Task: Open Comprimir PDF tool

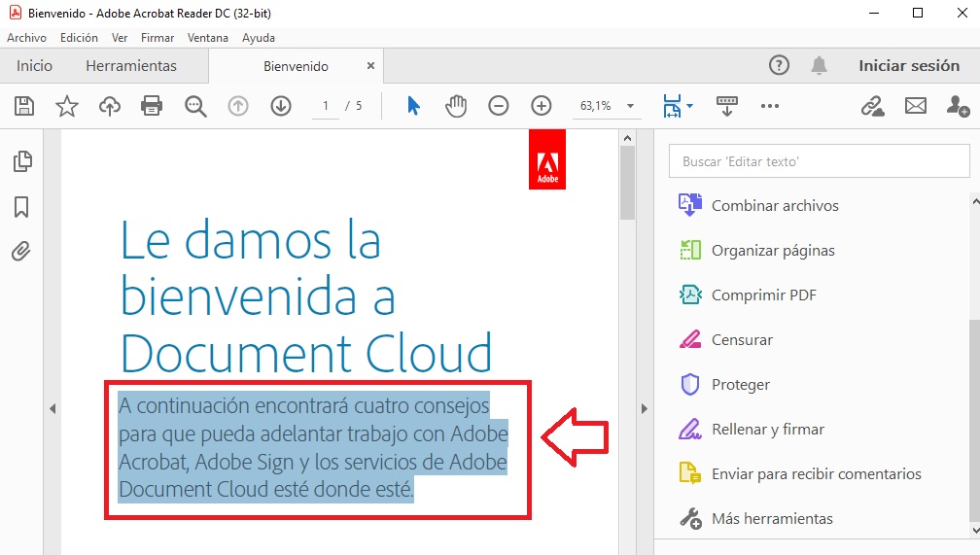Action: [x=763, y=295]
